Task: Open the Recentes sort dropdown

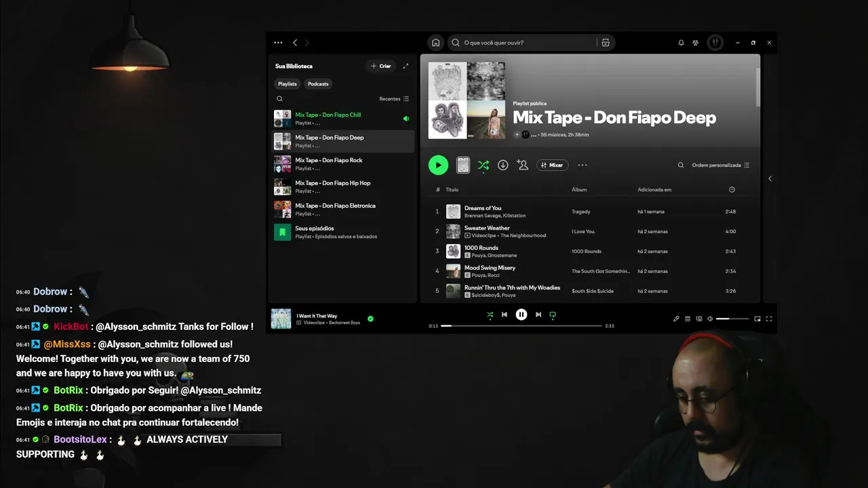Action: point(394,99)
